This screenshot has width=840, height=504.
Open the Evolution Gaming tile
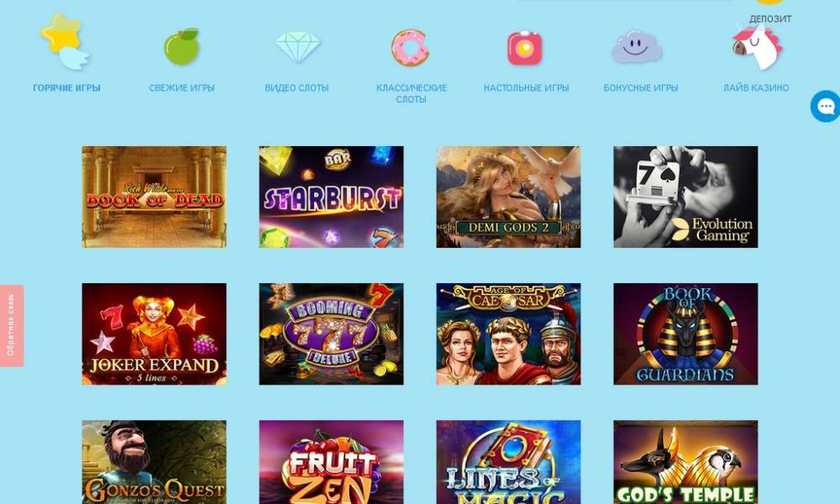pos(685,197)
